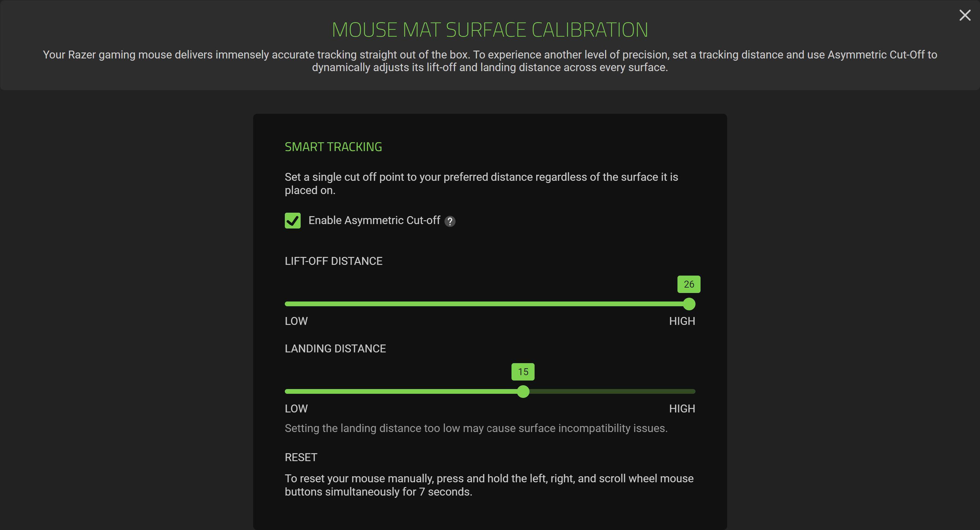Click the RESET section heading
The width and height of the screenshot is (980, 530).
click(301, 457)
